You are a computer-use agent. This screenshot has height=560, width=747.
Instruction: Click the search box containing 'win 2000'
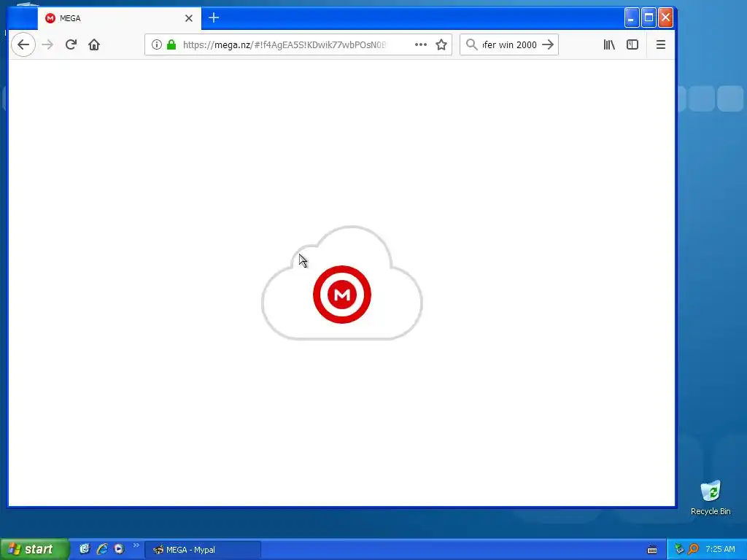coord(509,44)
